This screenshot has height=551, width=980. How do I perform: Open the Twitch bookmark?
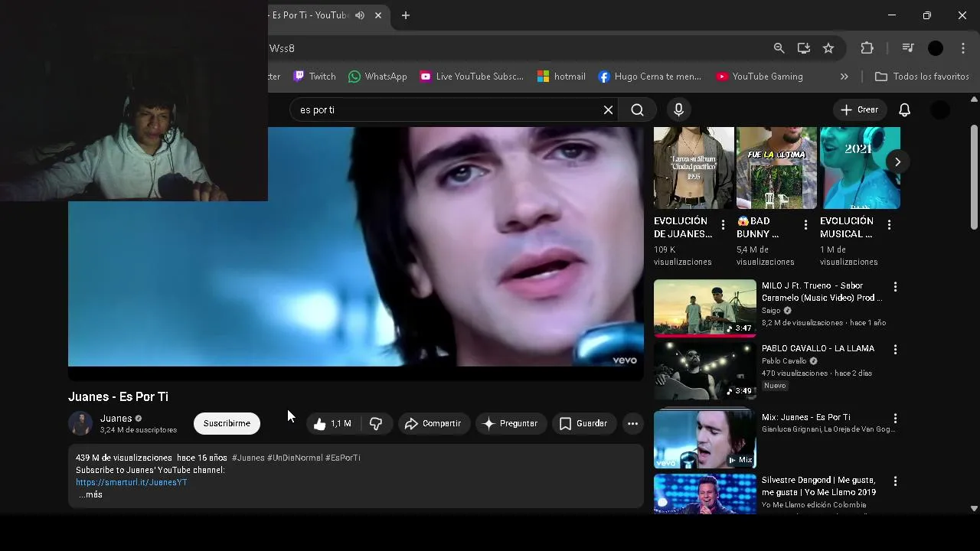315,77
